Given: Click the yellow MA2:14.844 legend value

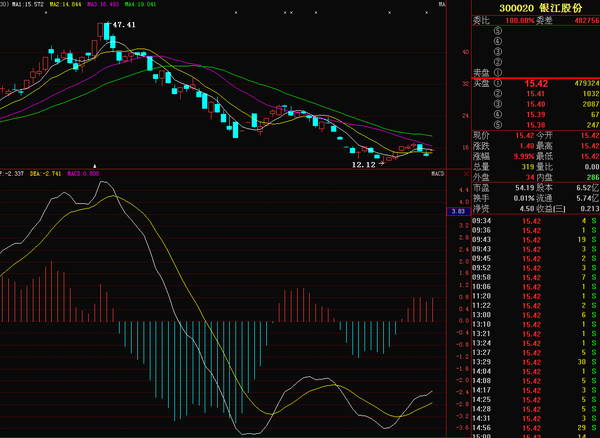Looking at the screenshot, I should tap(65, 5).
